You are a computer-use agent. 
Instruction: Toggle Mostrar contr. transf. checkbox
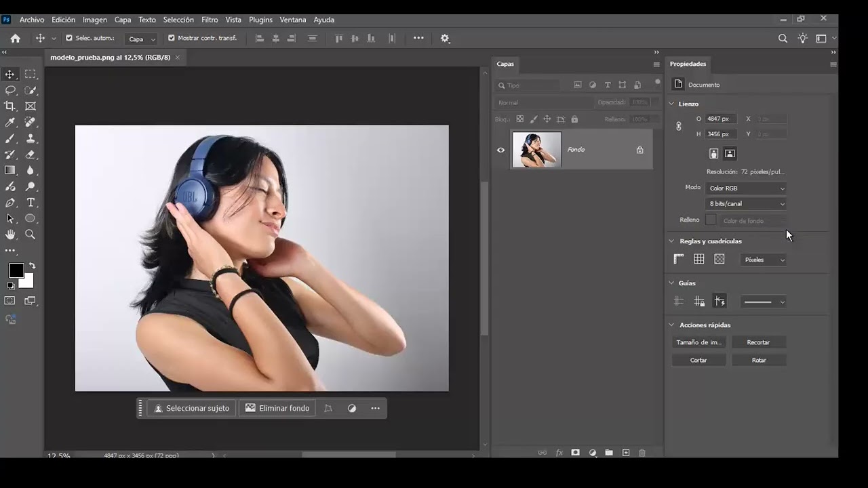171,38
